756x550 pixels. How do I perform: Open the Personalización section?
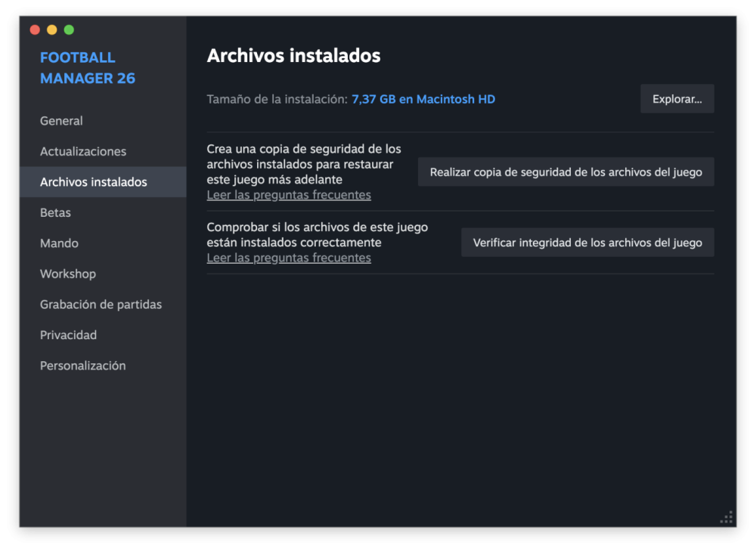click(x=83, y=365)
